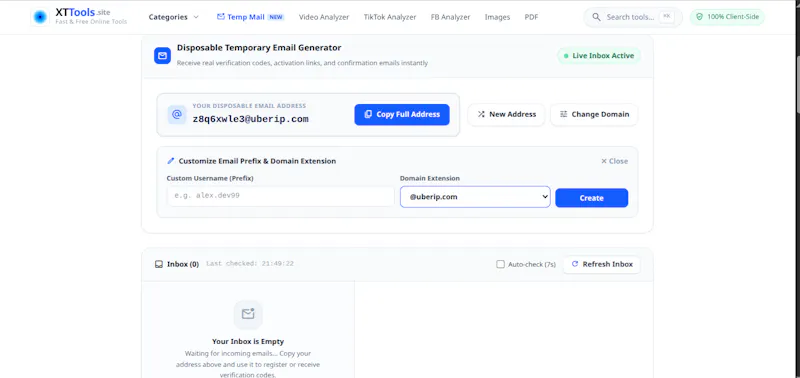Go to Video Analyzer page
The width and height of the screenshot is (800, 378).
(x=324, y=17)
